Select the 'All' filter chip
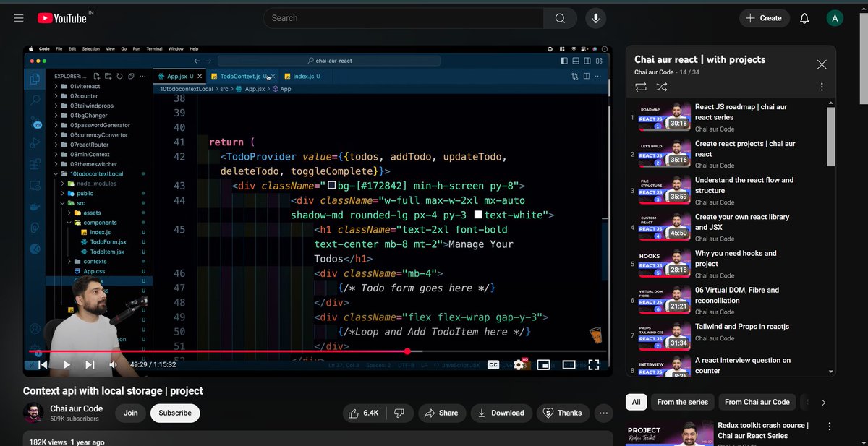868x446 pixels. (636, 402)
